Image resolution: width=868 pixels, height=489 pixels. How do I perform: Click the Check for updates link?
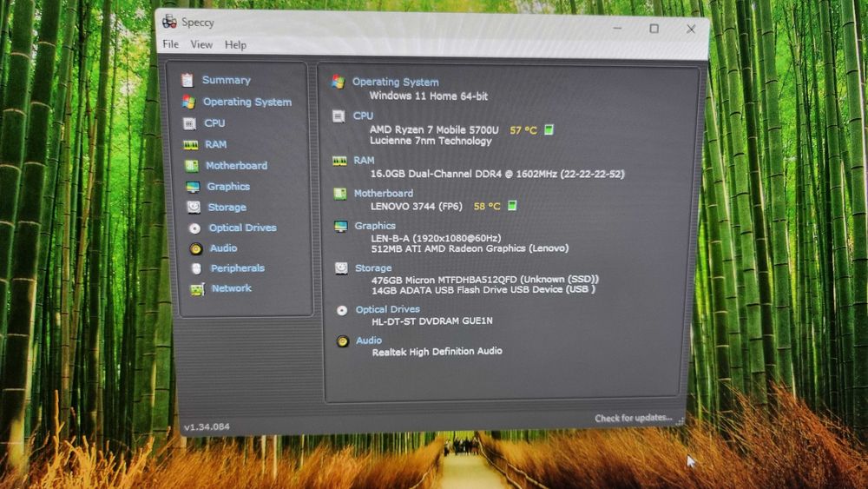click(x=634, y=418)
